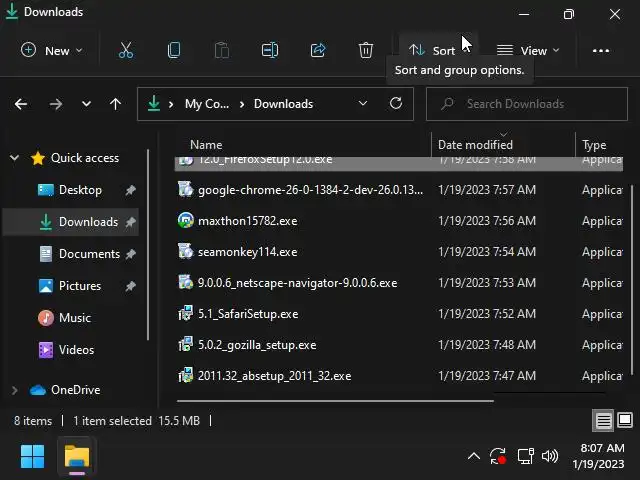Viewport: 640px width, 480px height.
Task: Select Downloads in the navigation pane
Action: point(71,222)
